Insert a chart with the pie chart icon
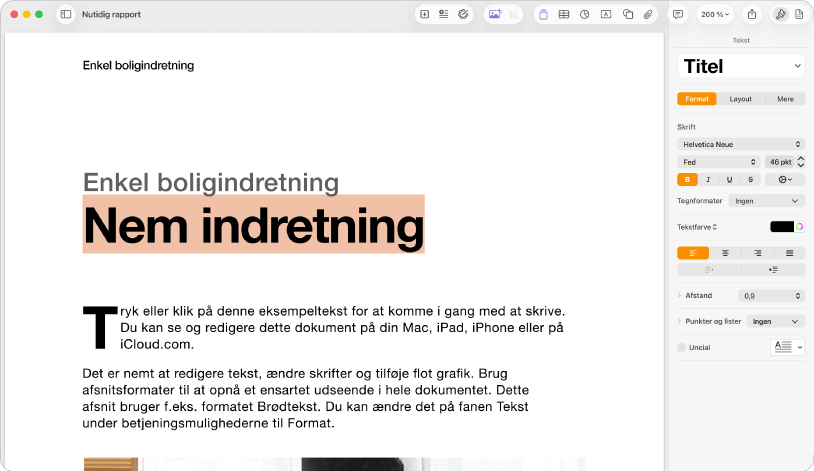814x471 pixels. point(585,15)
